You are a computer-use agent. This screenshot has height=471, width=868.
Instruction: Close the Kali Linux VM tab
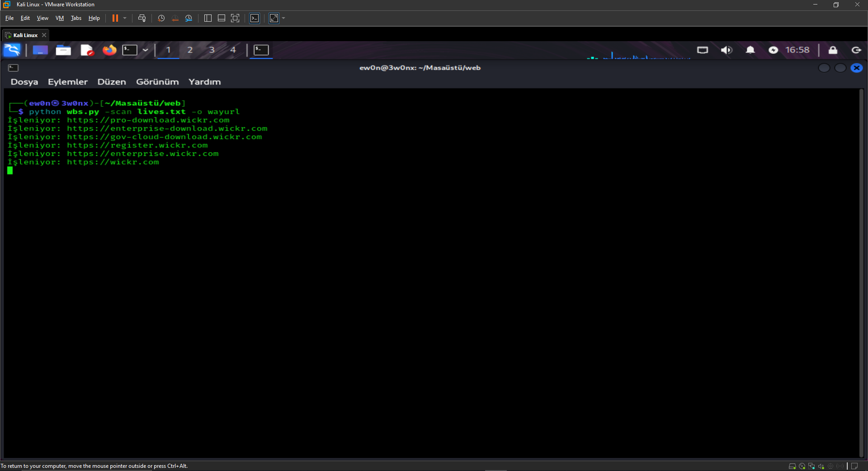pyautogui.click(x=44, y=35)
